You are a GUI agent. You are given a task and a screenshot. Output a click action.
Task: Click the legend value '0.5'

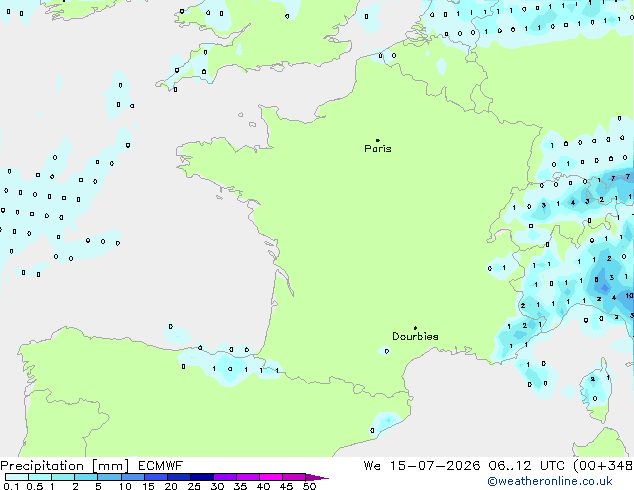click(x=35, y=486)
